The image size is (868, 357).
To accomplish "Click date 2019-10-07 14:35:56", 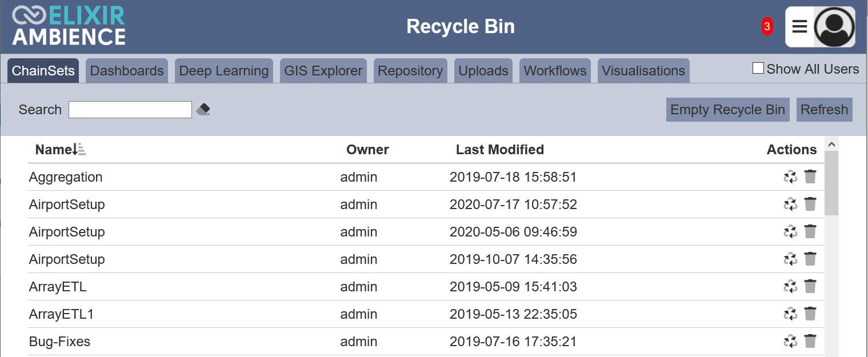I will pos(513,259).
